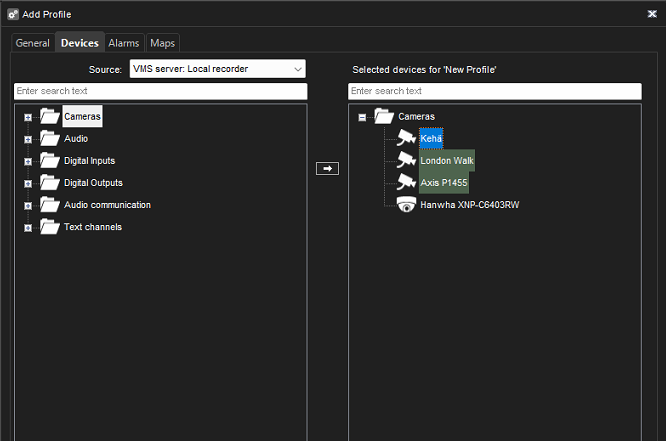Click the Audio folder icon

point(50,138)
